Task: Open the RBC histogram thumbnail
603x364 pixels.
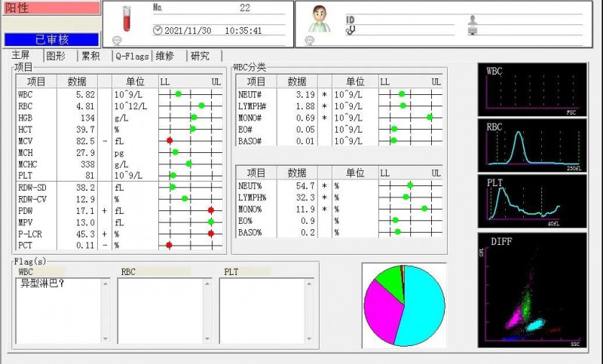Action: point(532,145)
